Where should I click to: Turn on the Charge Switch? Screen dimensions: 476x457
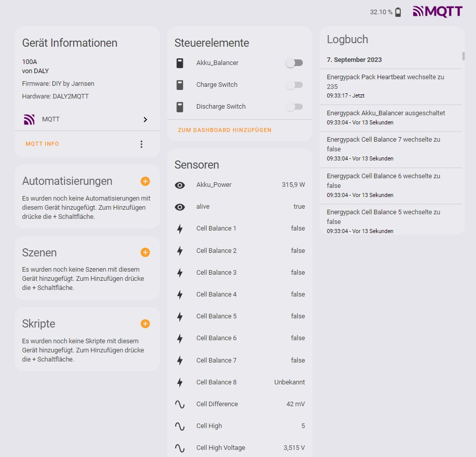pyautogui.click(x=294, y=85)
